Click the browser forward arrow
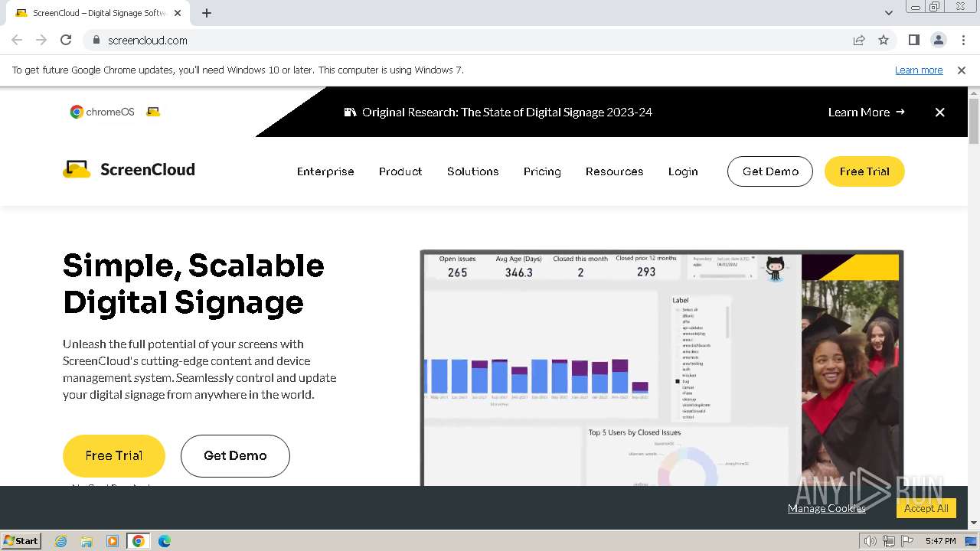 (41, 40)
